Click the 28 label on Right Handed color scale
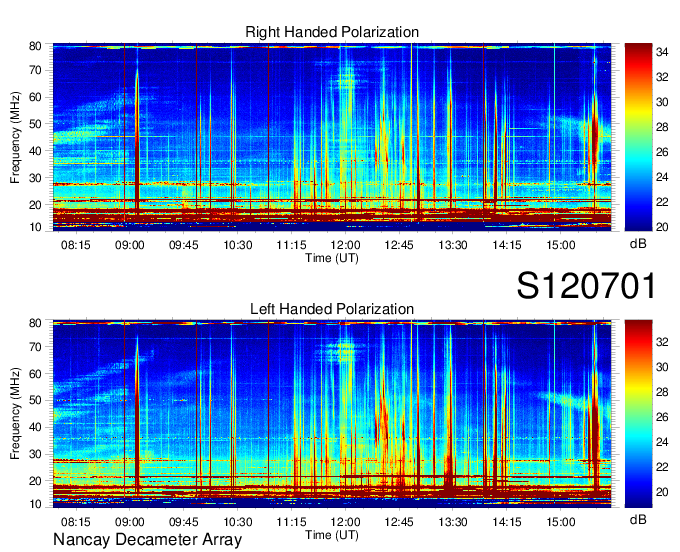This screenshot has width=680, height=552. point(662,127)
